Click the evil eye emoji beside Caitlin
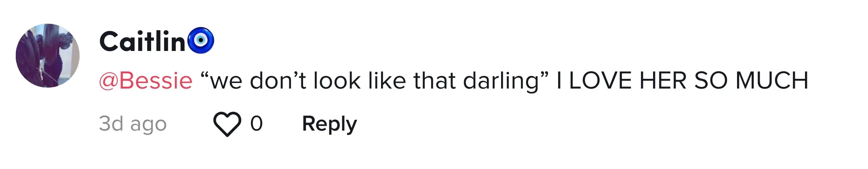Viewport: 868px width, 169px height. point(201,40)
